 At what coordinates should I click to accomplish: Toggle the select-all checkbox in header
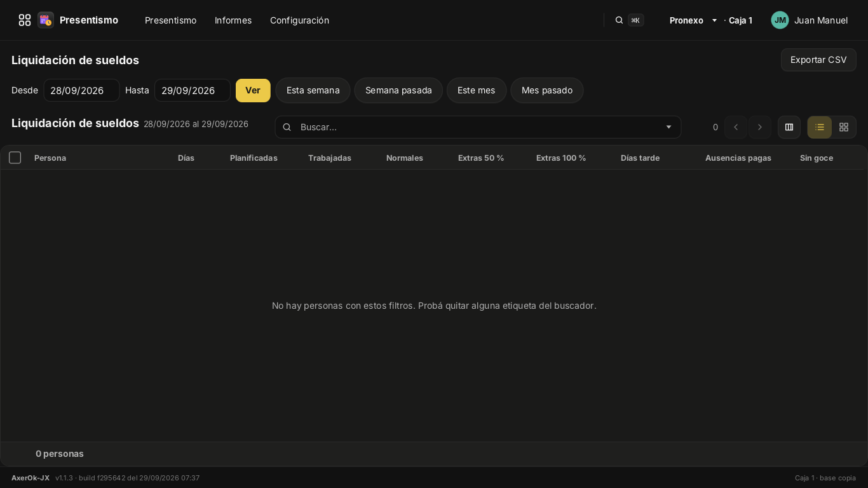(15, 158)
